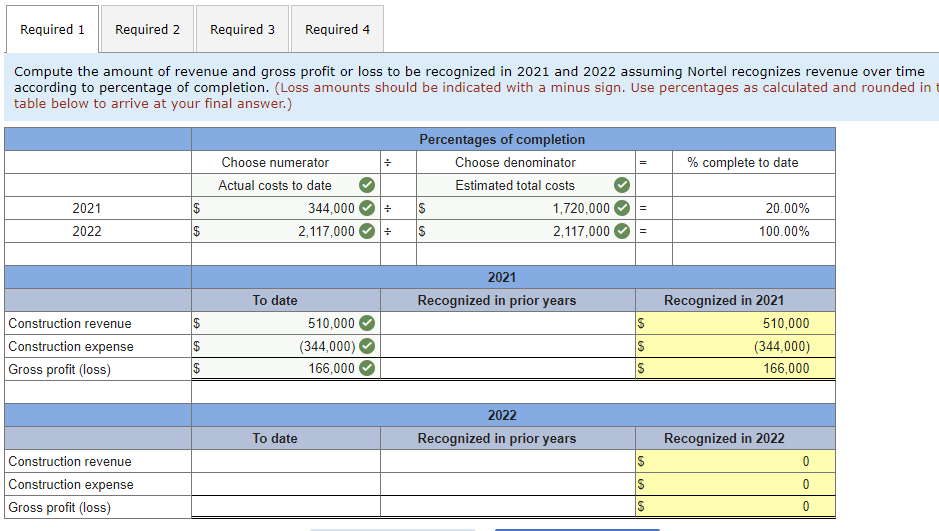Image resolution: width=939 pixels, height=531 pixels.
Task: Click 2021 Construction expense prior years field
Action: click(508, 346)
